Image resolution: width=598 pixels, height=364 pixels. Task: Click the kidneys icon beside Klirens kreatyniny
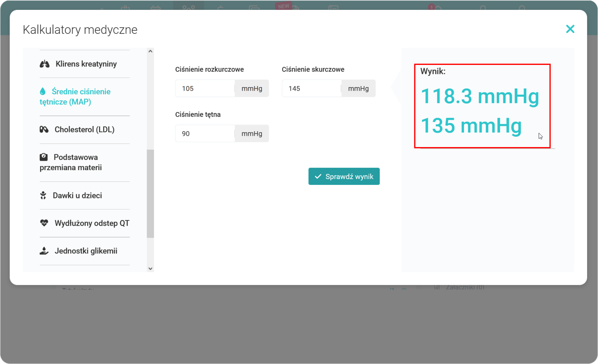[45, 64]
